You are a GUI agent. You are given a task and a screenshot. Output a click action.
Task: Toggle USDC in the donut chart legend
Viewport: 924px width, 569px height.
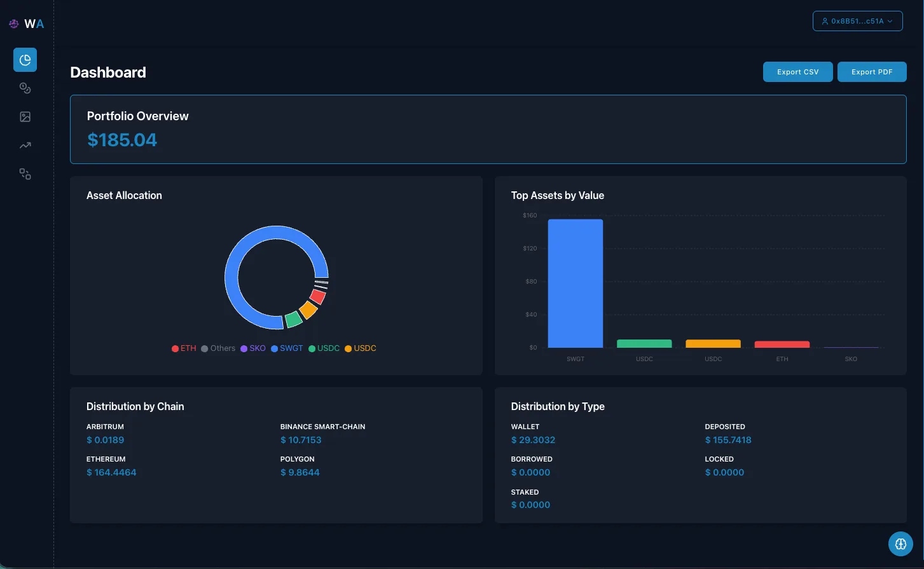point(324,348)
